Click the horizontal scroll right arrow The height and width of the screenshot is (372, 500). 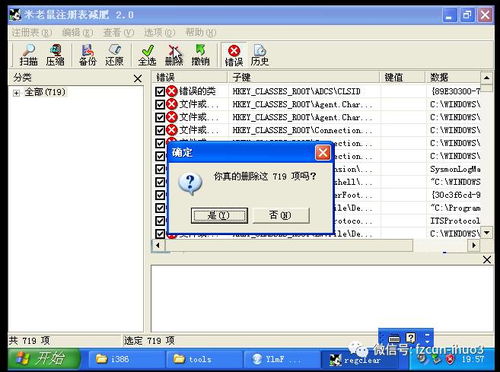[474, 245]
